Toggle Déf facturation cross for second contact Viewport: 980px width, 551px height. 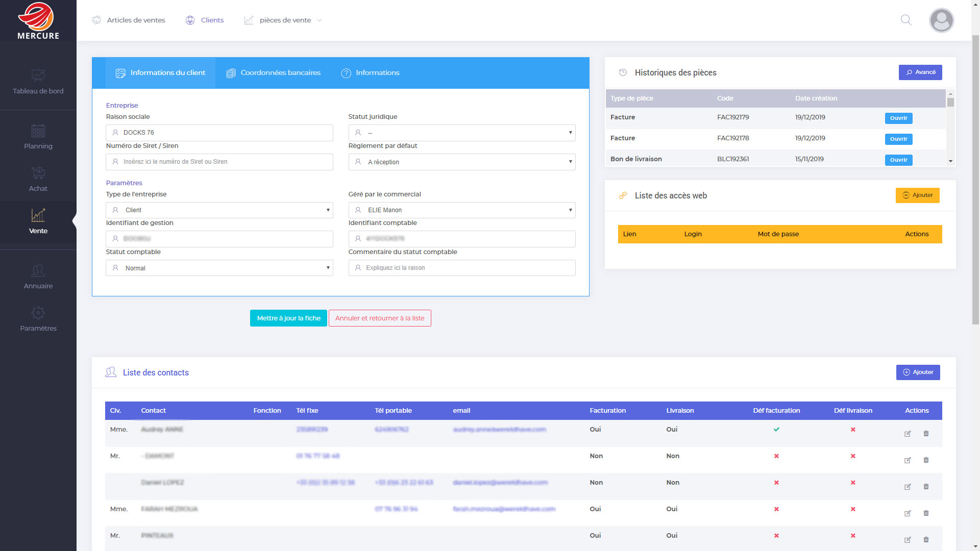pos(776,456)
